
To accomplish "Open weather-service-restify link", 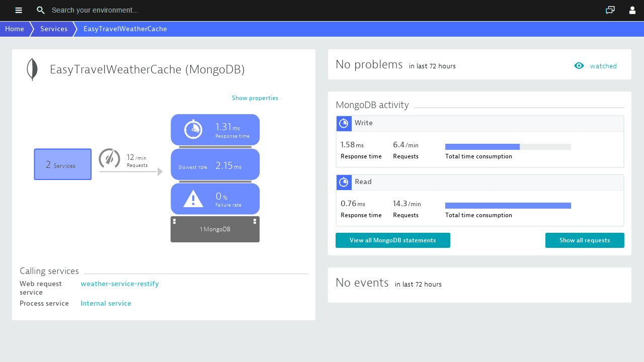I will tap(120, 284).
